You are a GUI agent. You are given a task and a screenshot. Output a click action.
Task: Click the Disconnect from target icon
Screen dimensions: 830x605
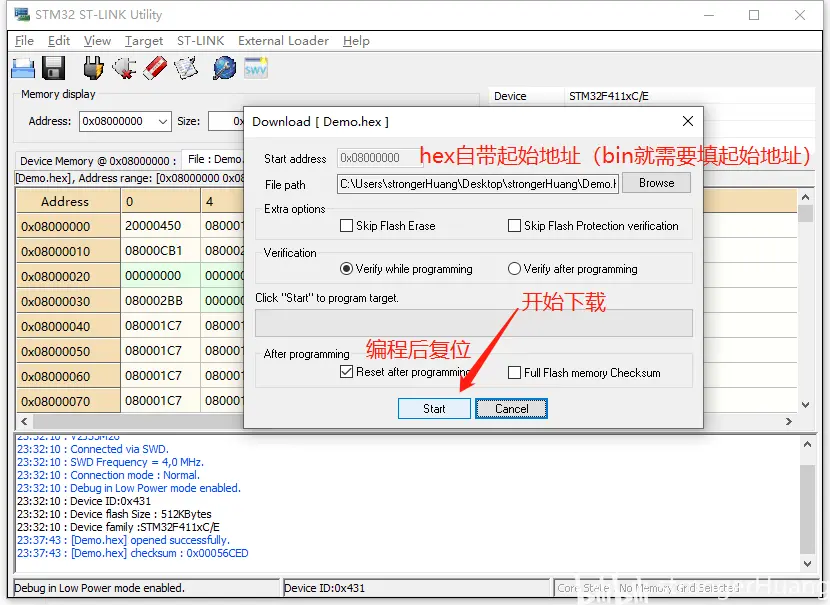tap(124, 68)
